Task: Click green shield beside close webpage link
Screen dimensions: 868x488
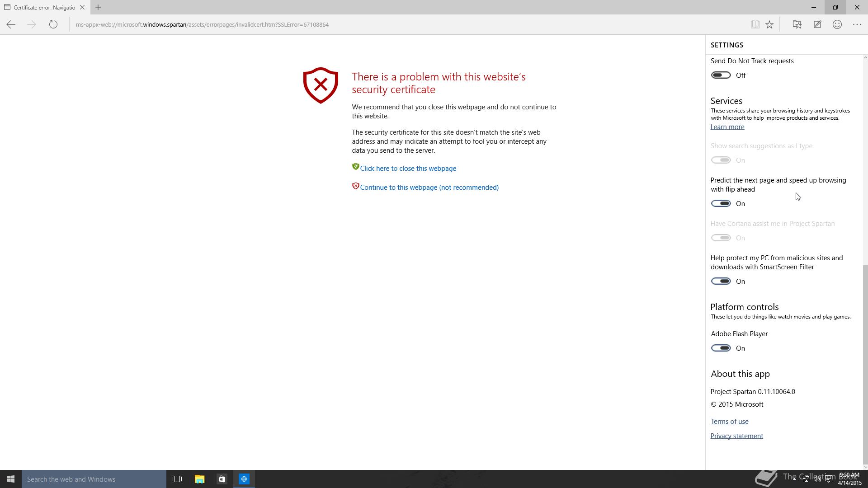Action: pyautogui.click(x=355, y=167)
